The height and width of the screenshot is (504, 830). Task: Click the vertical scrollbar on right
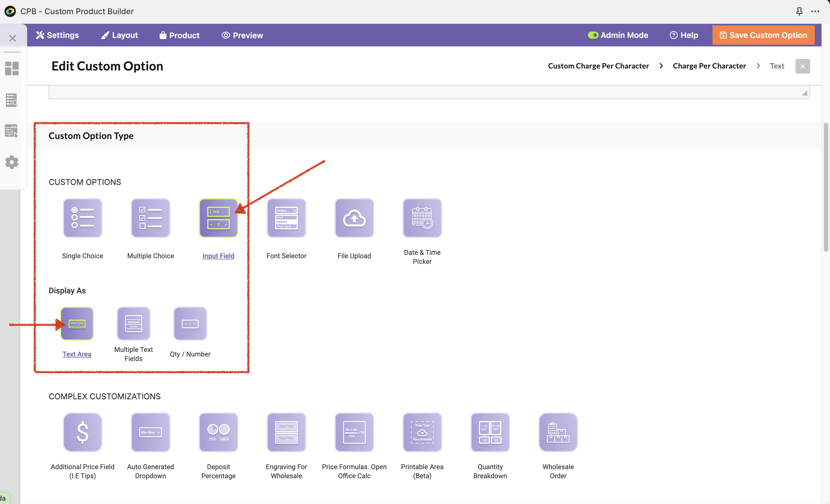826,187
